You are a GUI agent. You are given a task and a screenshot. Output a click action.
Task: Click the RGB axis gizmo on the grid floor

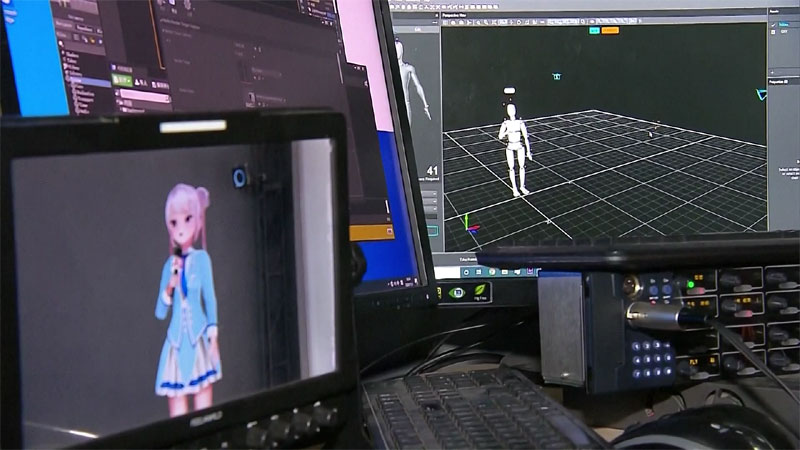[x=470, y=224]
